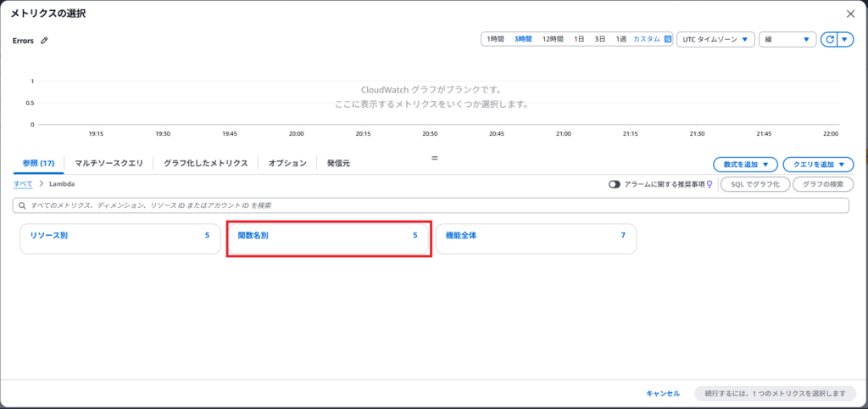Open the 関数名別 metrics card
Image resolution: width=868 pixels, height=409 pixels.
coord(329,238)
